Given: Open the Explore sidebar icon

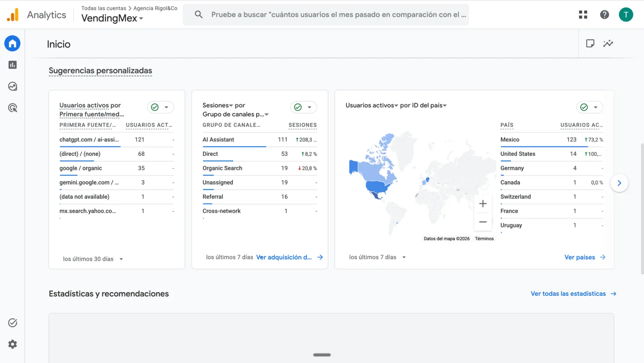Looking at the screenshot, I should [x=12, y=86].
